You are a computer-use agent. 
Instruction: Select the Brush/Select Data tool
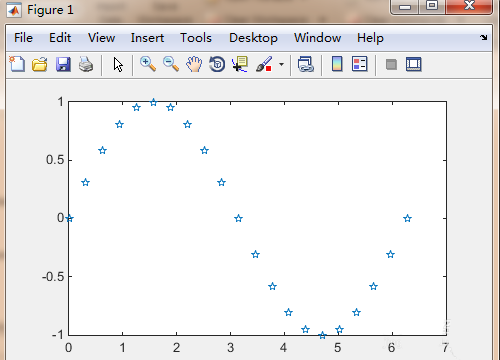tap(264, 64)
